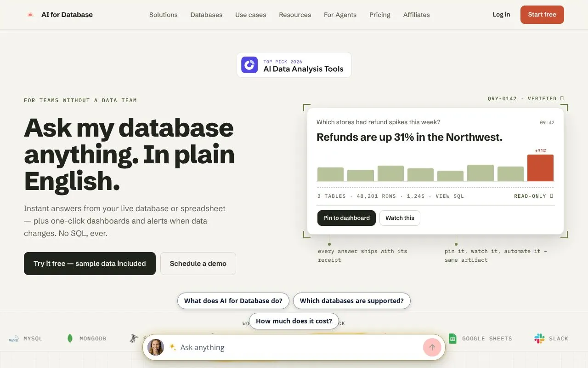Click the MongoDB leaf icon
This screenshot has height=368, width=588.
[x=70, y=339]
